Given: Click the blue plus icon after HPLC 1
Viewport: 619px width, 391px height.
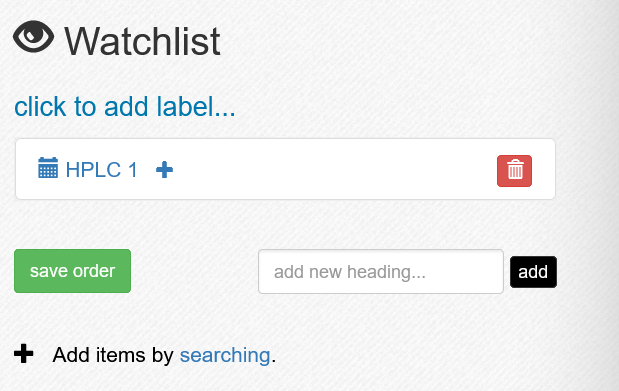Looking at the screenshot, I should point(164,170).
